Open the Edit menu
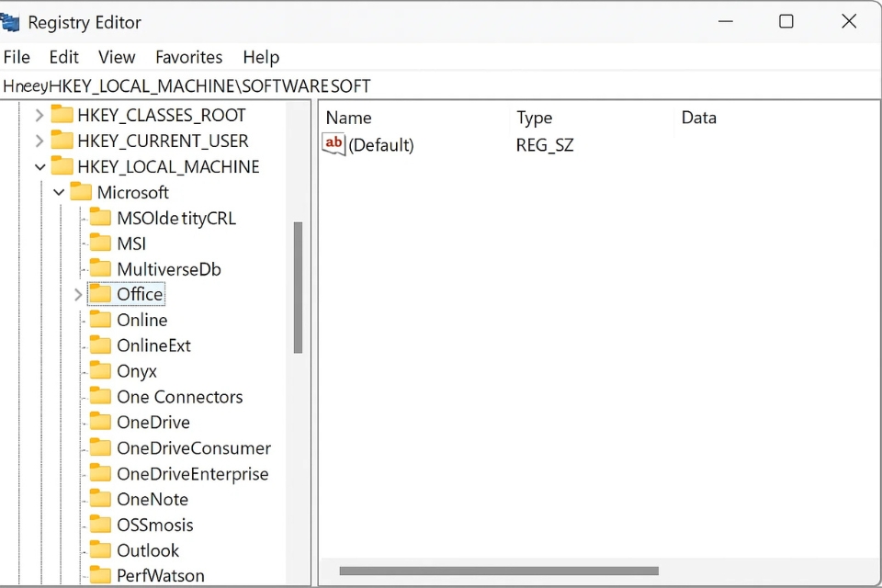Screen dimensions: 882x588 click(63, 57)
